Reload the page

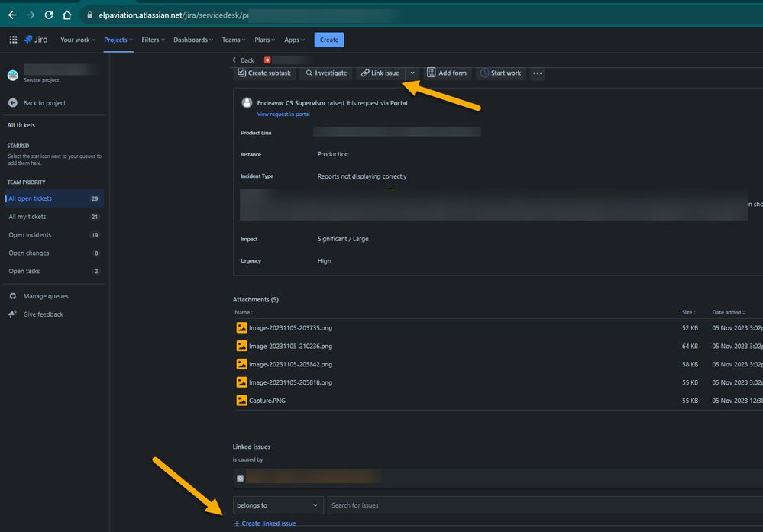[x=49, y=15]
